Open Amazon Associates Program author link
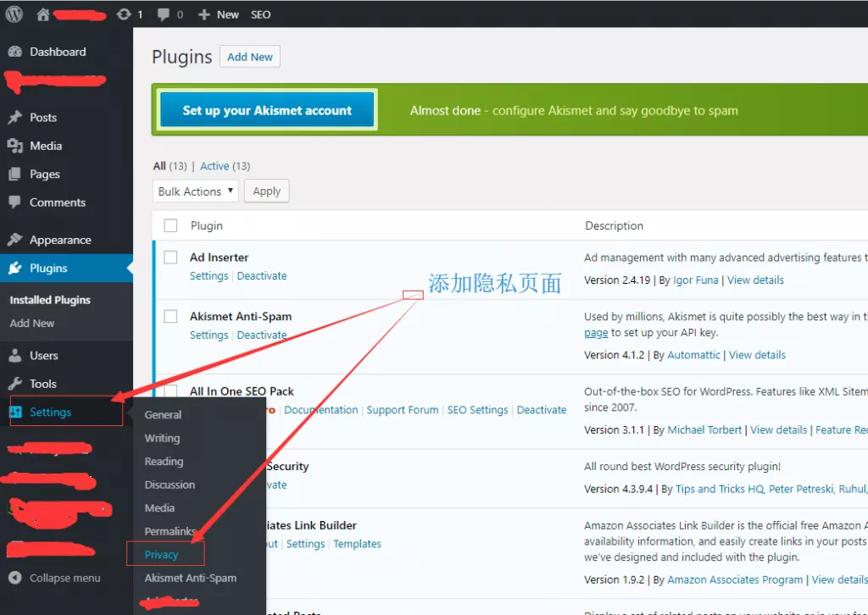The width and height of the screenshot is (868, 615). [x=735, y=579]
